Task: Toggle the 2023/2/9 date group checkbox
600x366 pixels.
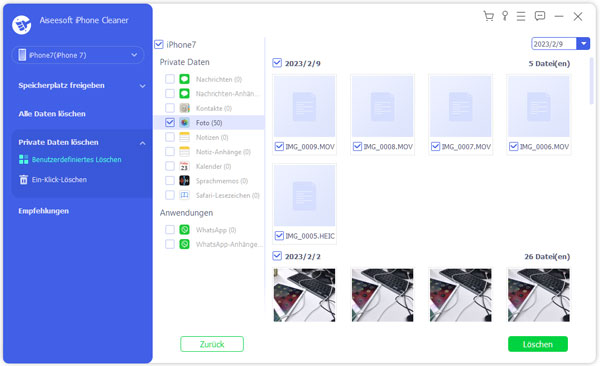Action: (277, 63)
